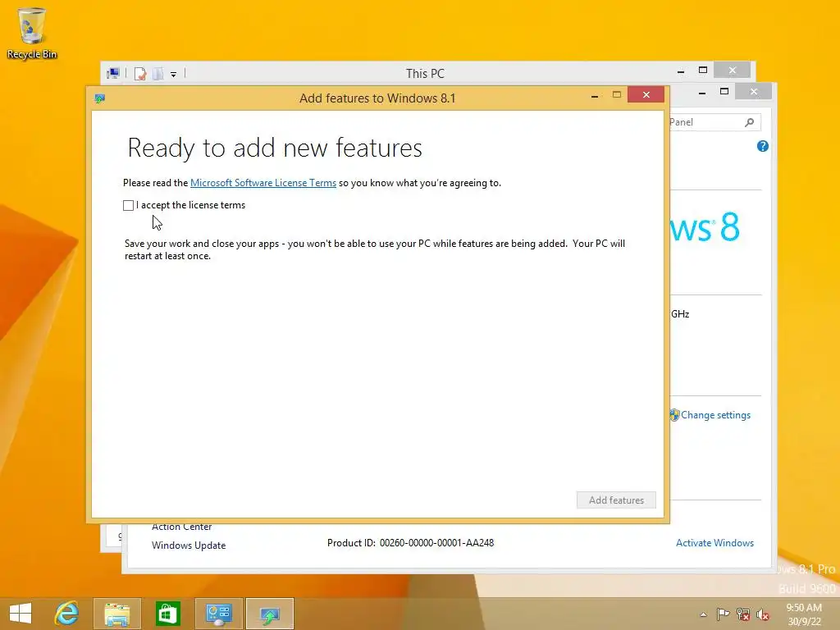Tick the I accept the license terms checkbox
Image resolution: width=840 pixels, height=630 pixels.
click(129, 205)
